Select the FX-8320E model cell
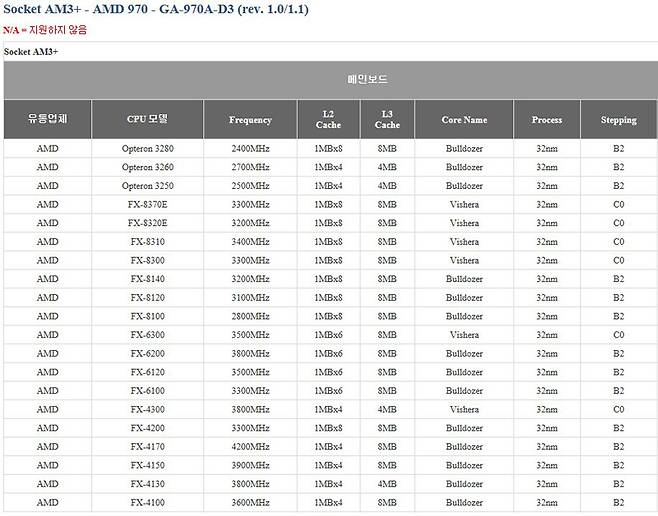Screen dimensions: 658x516 click(148, 223)
